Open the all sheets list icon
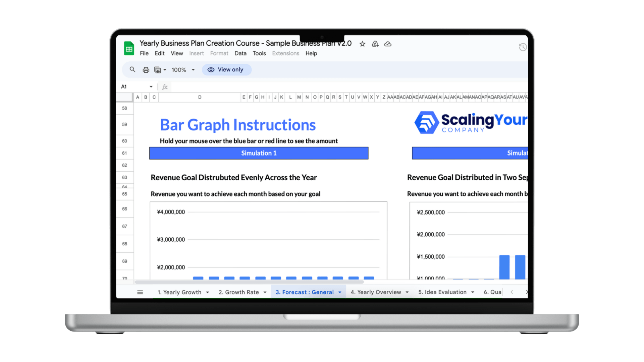The height and width of the screenshot is (362, 644). tap(140, 292)
